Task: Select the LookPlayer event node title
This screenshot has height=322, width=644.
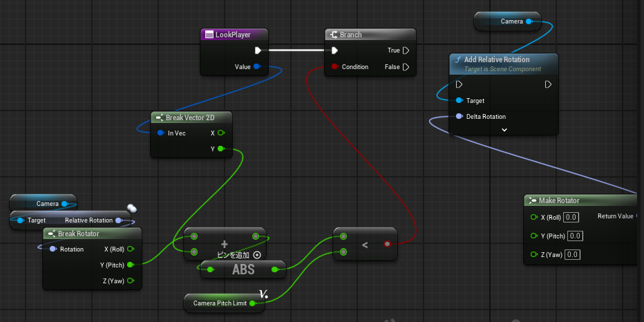Action: point(233,35)
